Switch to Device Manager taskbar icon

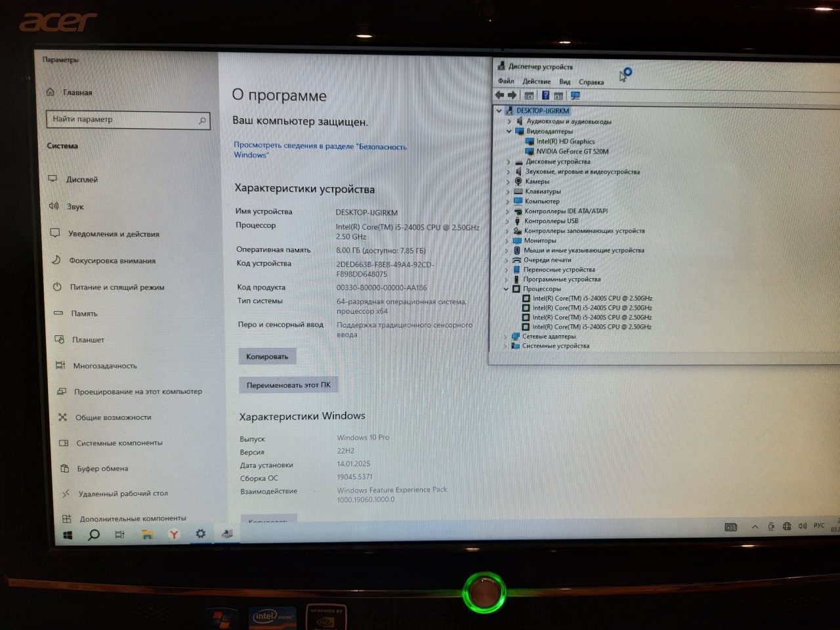(x=227, y=534)
